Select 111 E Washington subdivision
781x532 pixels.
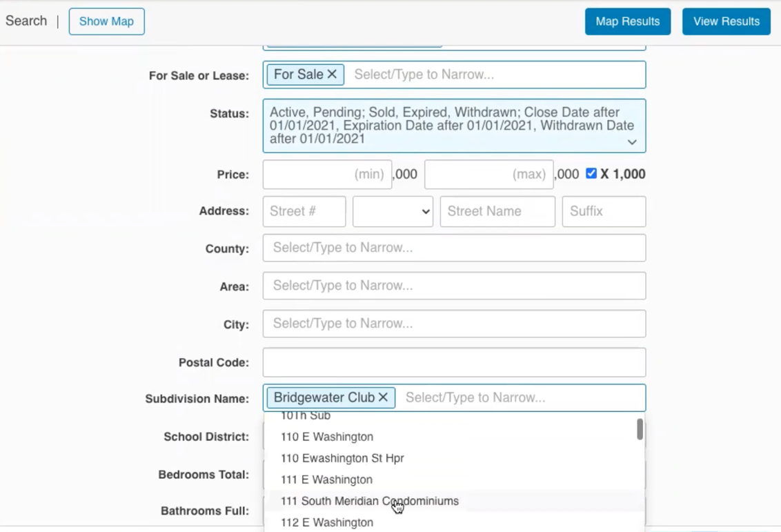click(x=326, y=479)
